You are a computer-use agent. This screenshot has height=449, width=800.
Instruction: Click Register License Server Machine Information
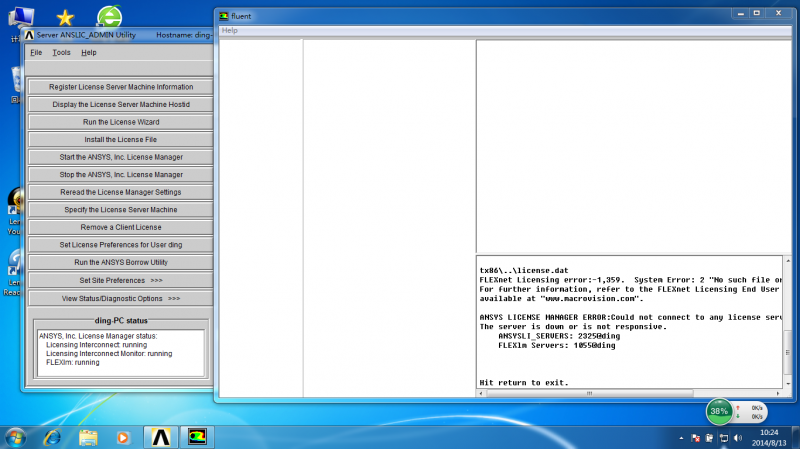[x=121, y=87]
